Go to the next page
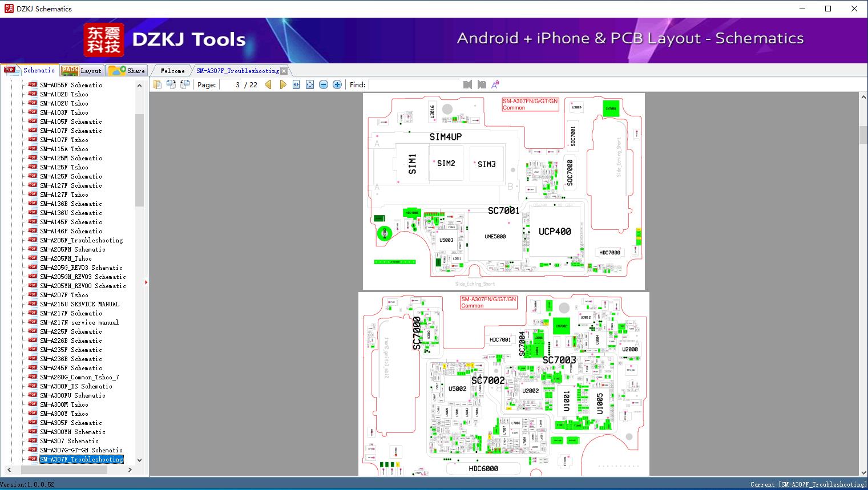 pyautogui.click(x=282, y=84)
